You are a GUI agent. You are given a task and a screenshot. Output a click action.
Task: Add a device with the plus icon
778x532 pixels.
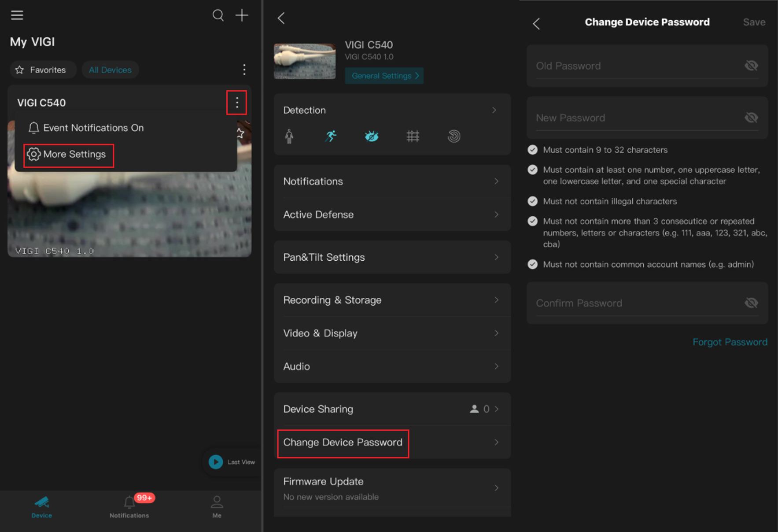pos(242,15)
